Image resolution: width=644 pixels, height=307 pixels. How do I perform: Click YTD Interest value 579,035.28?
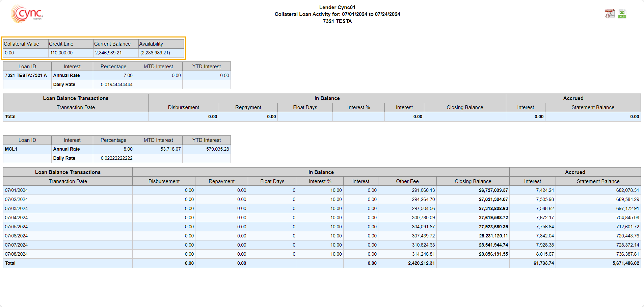click(217, 149)
